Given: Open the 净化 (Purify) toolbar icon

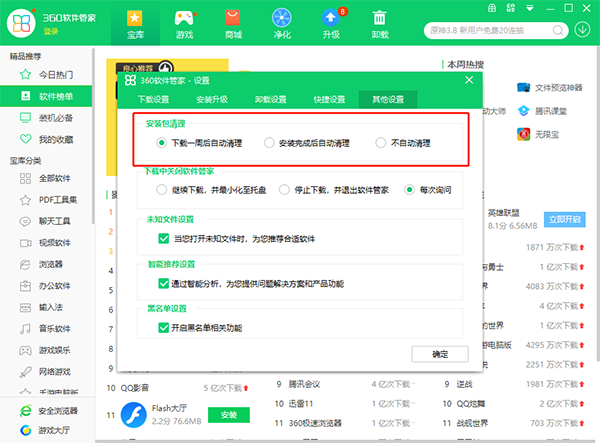Looking at the screenshot, I should point(284,24).
